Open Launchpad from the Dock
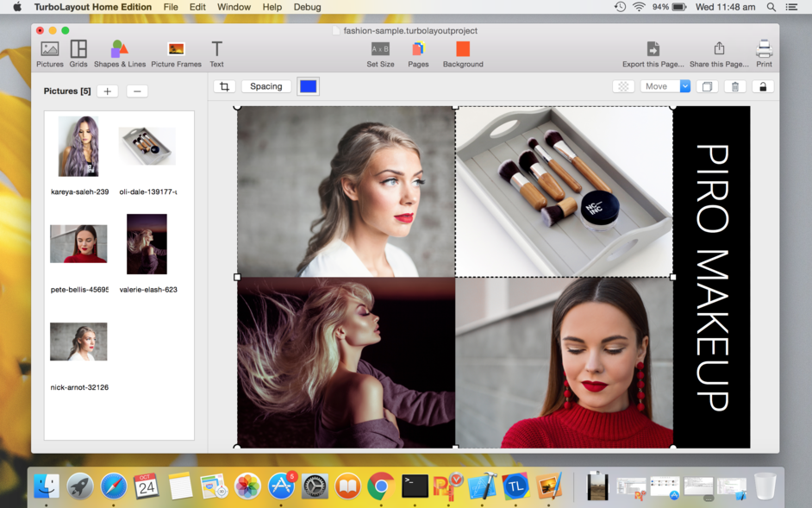The width and height of the screenshot is (812, 508). click(x=80, y=486)
